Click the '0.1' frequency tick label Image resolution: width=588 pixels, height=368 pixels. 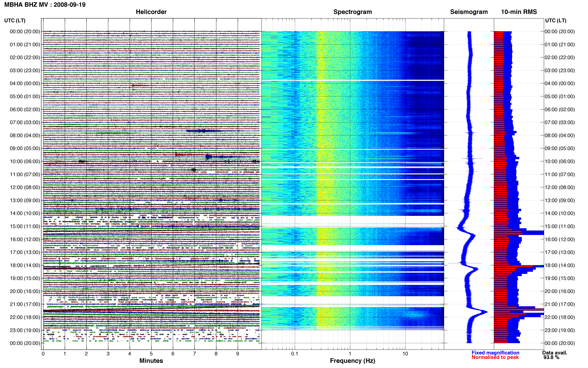295,354
